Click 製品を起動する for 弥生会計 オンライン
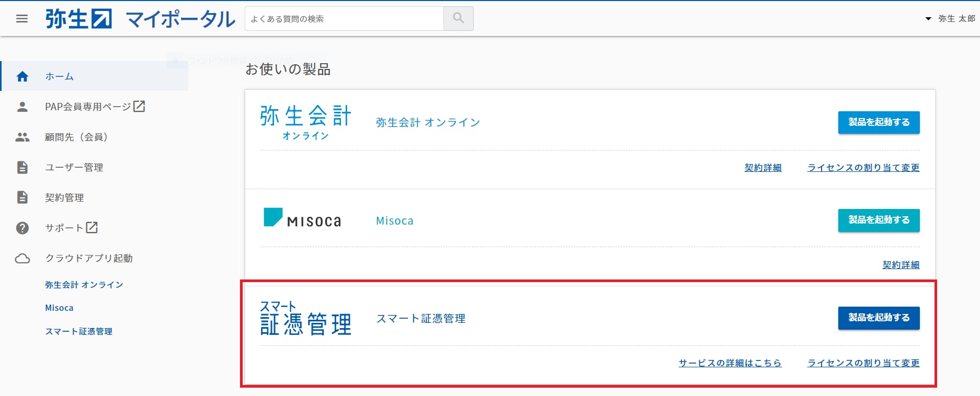 (879, 122)
